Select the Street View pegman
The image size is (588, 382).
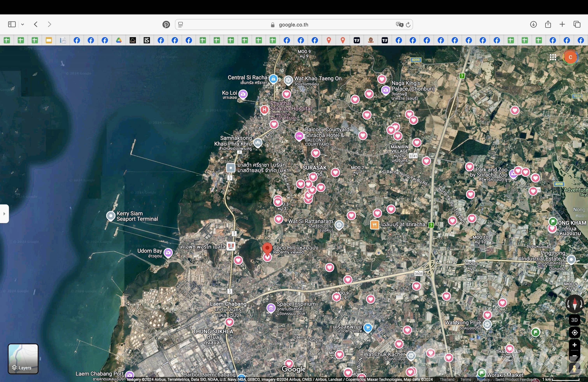(x=574, y=369)
